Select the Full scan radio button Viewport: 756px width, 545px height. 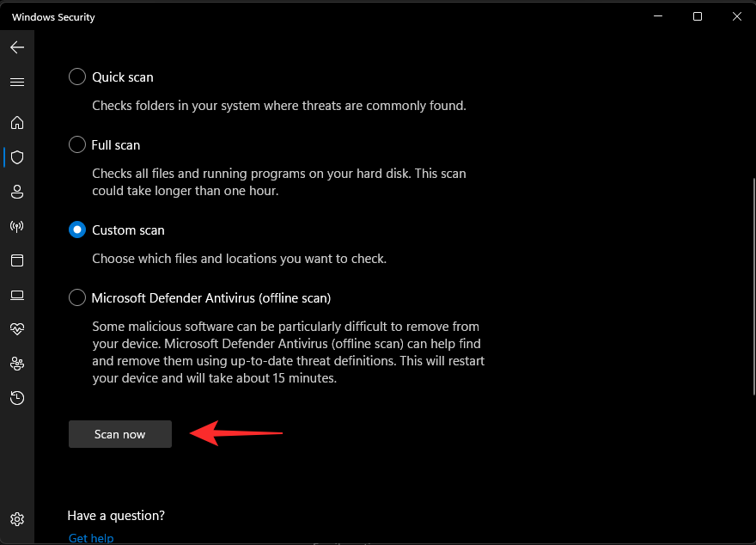point(77,144)
